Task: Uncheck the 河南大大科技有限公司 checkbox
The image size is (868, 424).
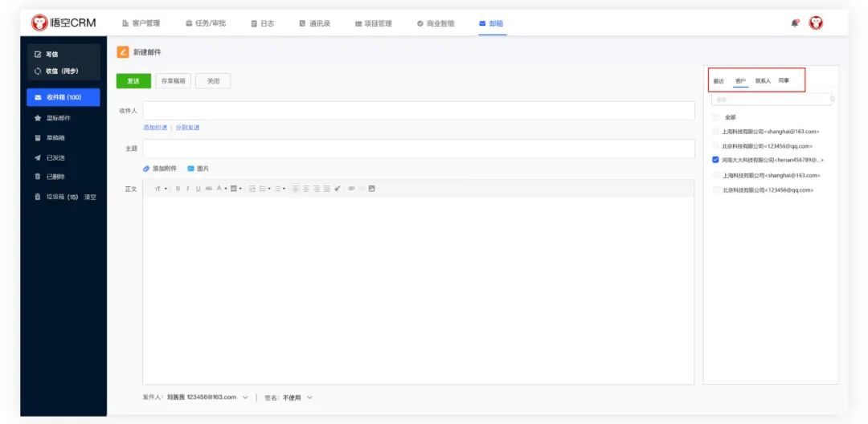Action: click(x=716, y=160)
